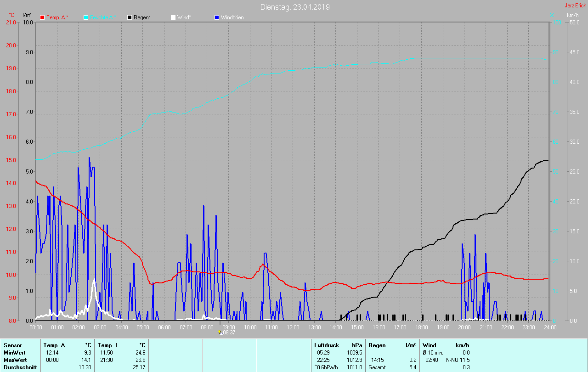The width and height of the screenshot is (588, 372).
Task: Click the Temp. I. column header
Action: click(x=108, y=345)
